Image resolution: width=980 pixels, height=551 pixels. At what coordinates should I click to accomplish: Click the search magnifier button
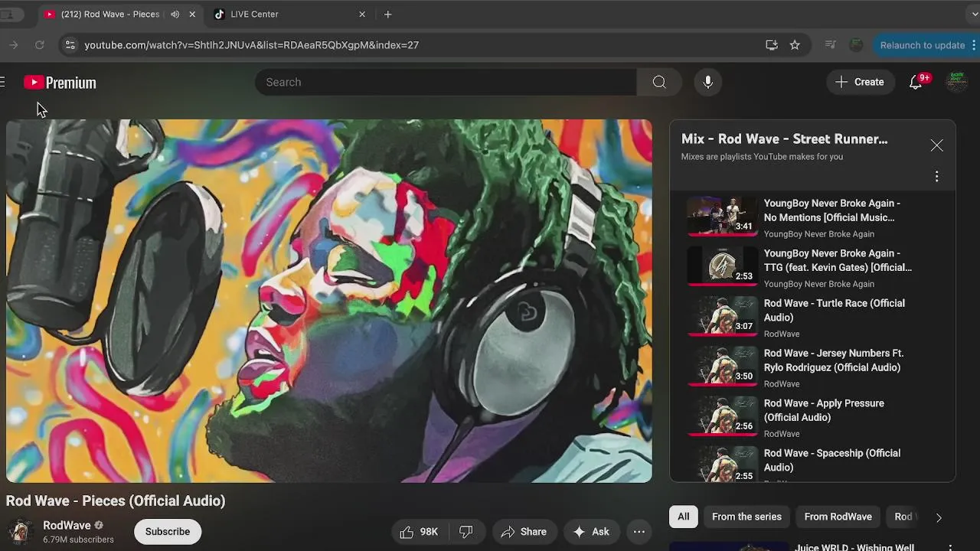point(659,82)
